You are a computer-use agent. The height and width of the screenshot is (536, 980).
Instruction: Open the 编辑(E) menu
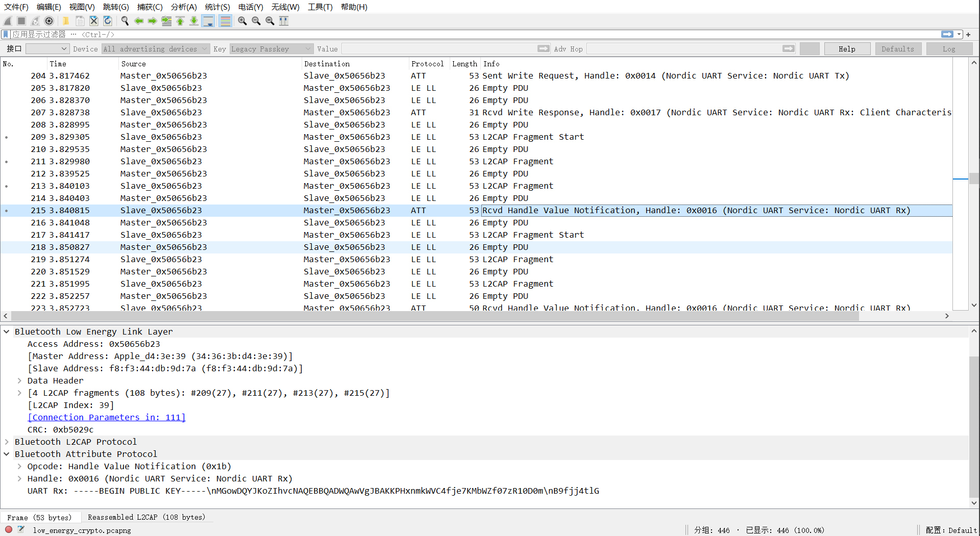tap(49, 7)
